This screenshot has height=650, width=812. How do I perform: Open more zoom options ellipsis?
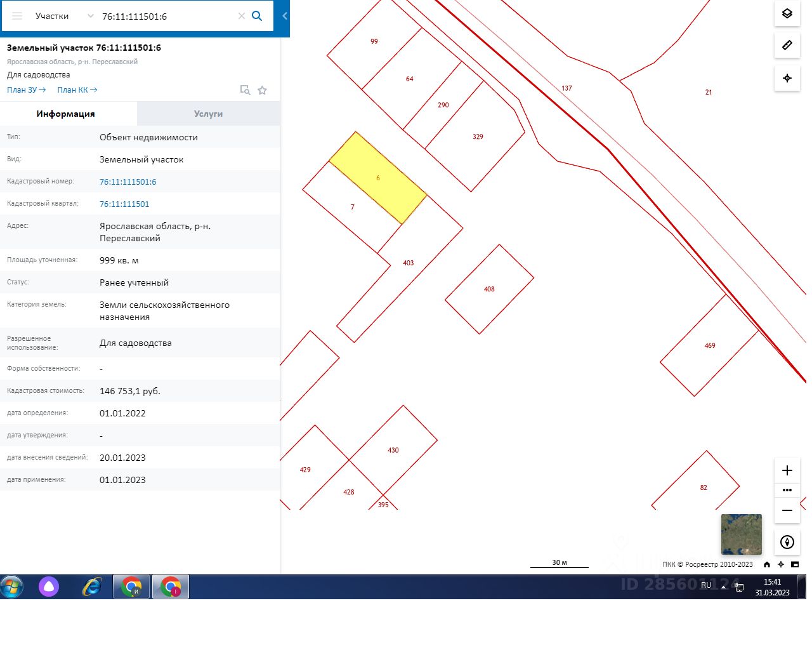click(787, 490)
